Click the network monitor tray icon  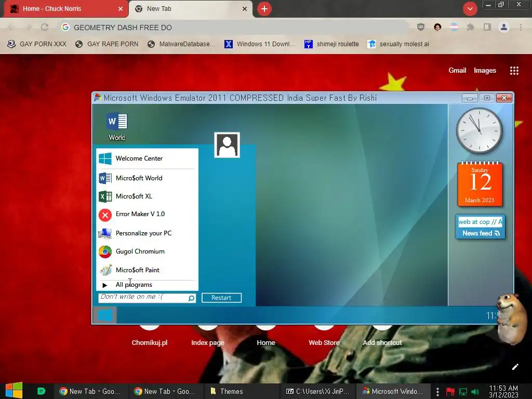[x=463, y=392]
